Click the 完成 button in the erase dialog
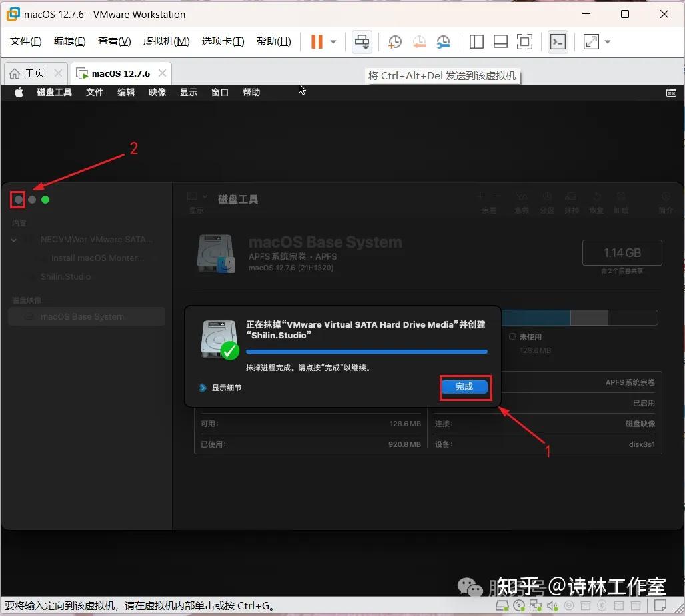The height and width of the screenshot is (616, 685). coord(464,387)
